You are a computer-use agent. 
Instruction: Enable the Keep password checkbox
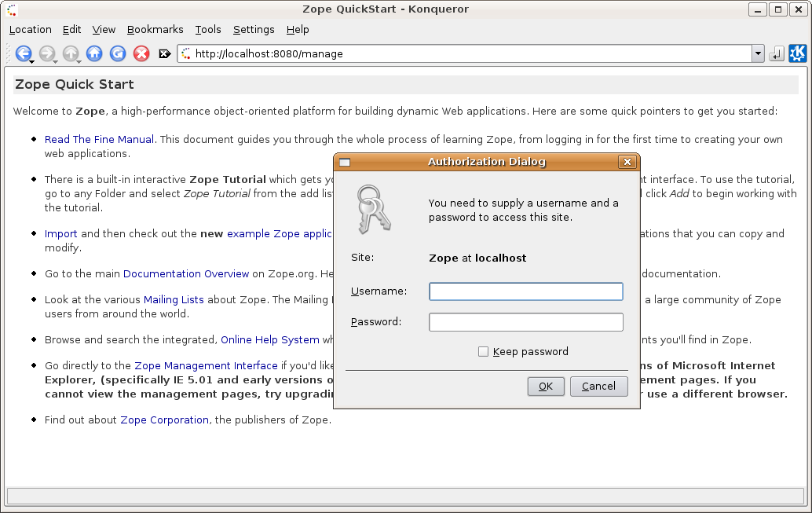pos(483,352)
